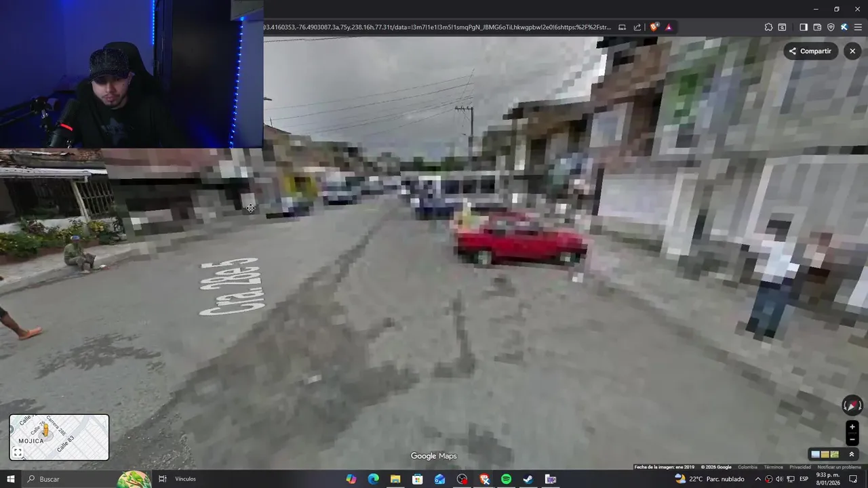
Task: Click the OBS icon in system tray
Action: tap(768, 479)
